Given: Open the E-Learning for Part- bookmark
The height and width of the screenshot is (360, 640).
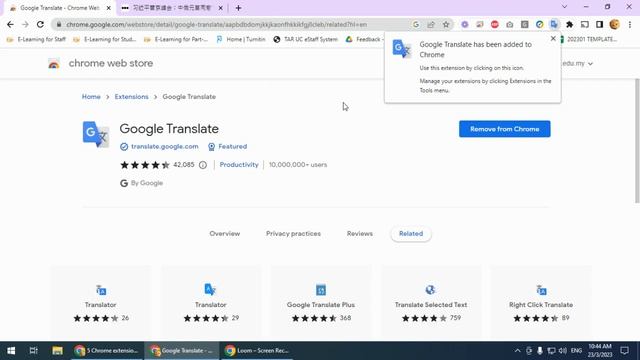Looking at the screenshot, I should tap(176, 39).
